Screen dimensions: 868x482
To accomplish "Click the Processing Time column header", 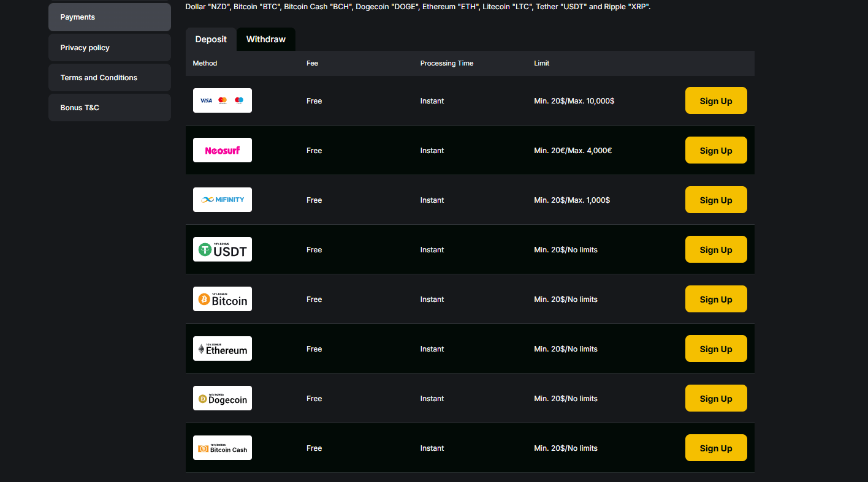I will pyautogui.click(x=447, y=63).
